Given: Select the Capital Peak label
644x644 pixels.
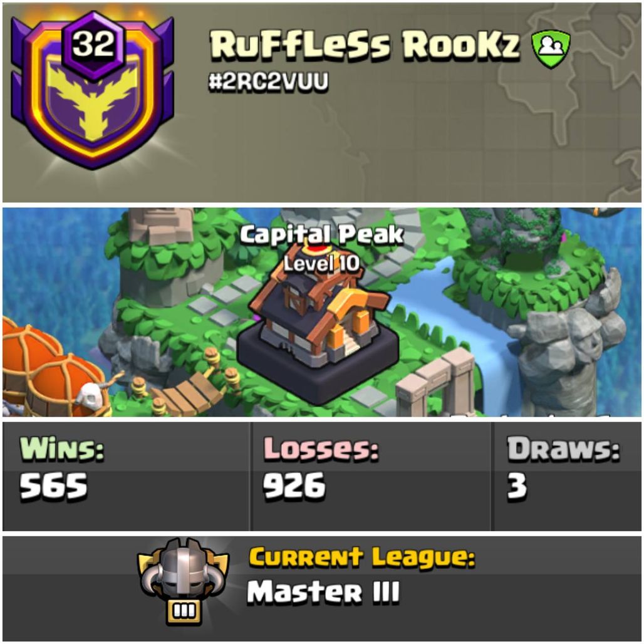Looking at the screenshot, I should pyautogui.click(x=322, y=234).
